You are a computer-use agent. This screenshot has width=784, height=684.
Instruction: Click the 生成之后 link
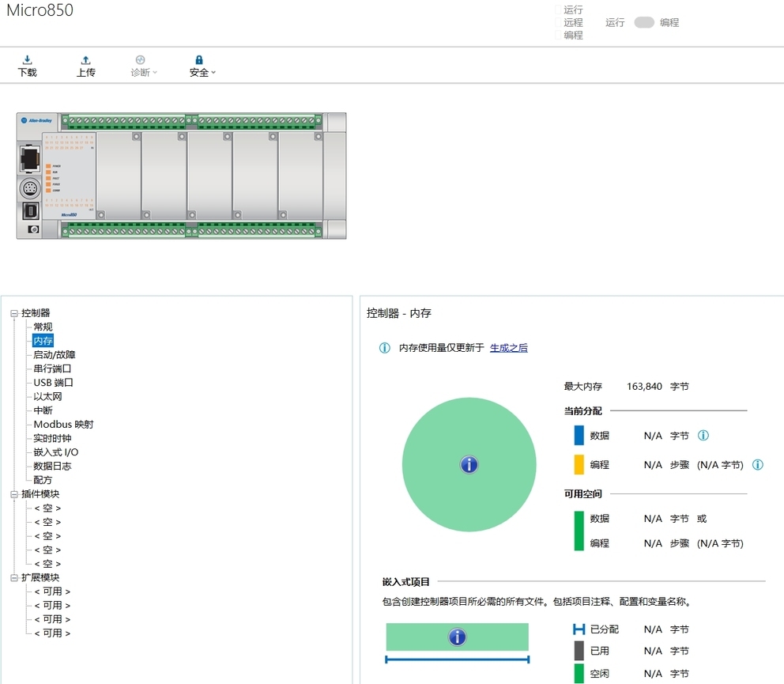tap(508, 348)
